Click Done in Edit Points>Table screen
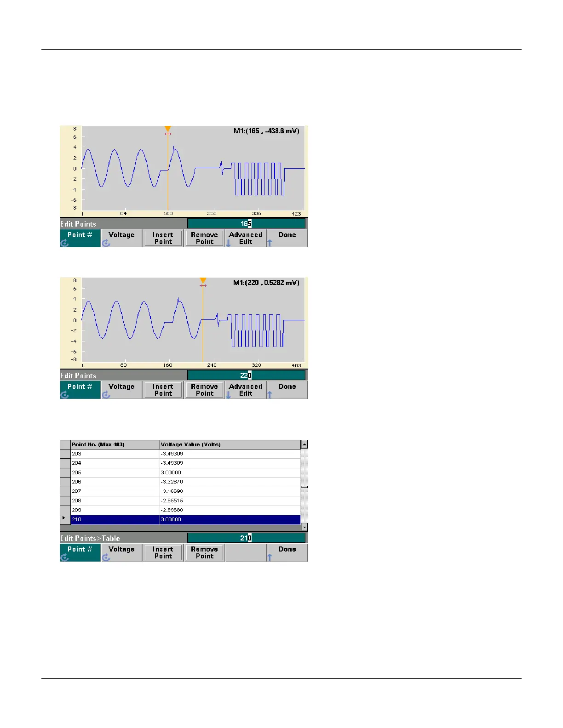The height and width of the screenshot is (728, 563). tap(287, 552)
